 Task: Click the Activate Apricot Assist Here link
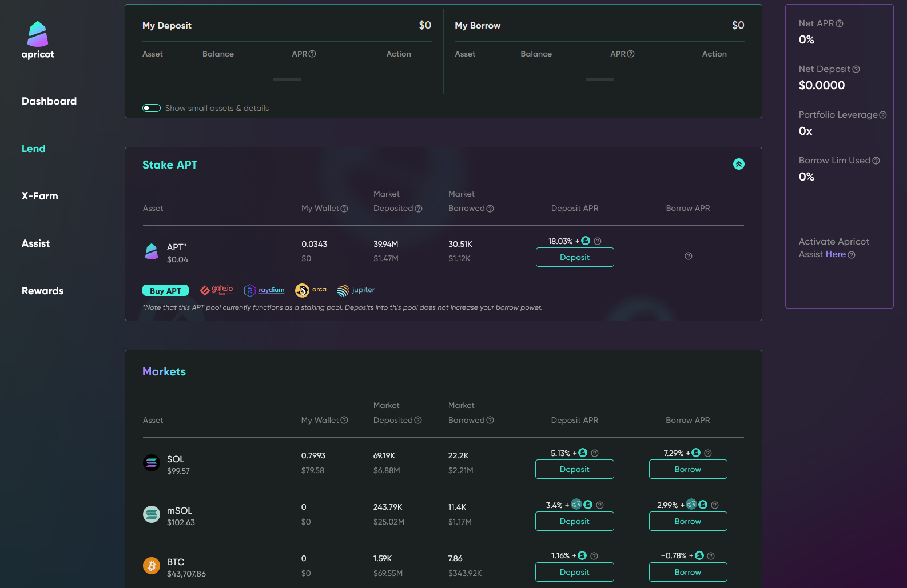click(x=836, y=254)
